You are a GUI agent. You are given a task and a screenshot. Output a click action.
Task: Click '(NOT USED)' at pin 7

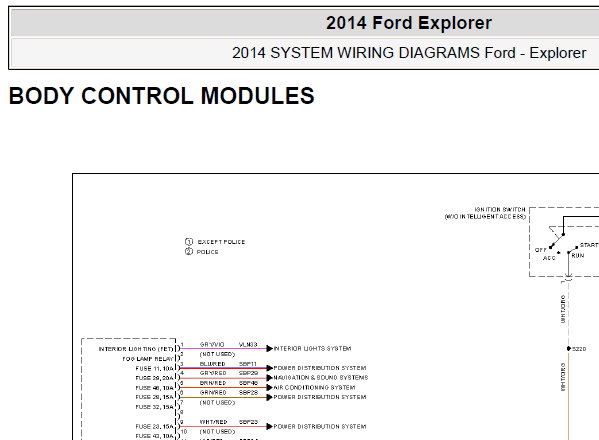pyautogui.click(x=217, y=403)
